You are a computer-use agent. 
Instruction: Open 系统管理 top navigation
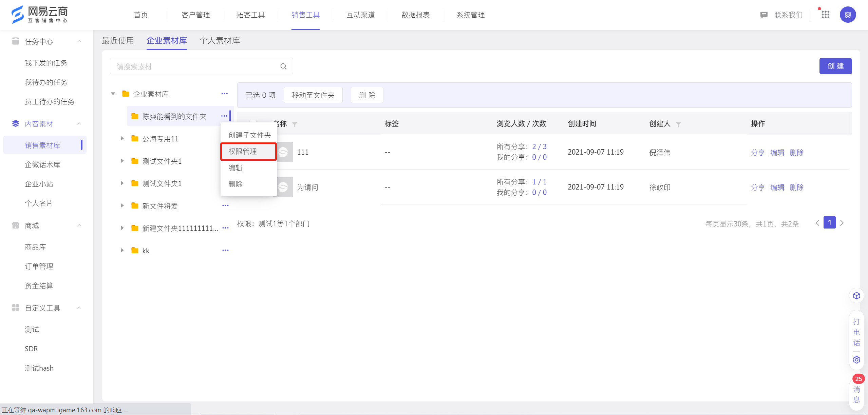(471, 15)
